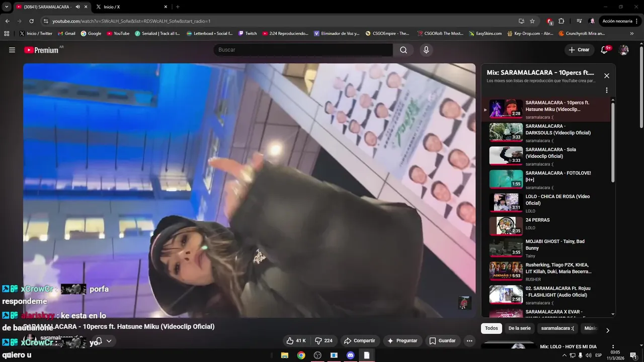
Task: Open the Crunchyroll bookmark
Action: point(582,34)
